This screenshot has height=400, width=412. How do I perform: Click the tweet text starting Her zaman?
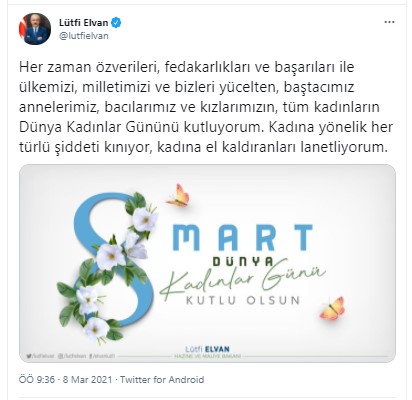(x=206, y=107)
